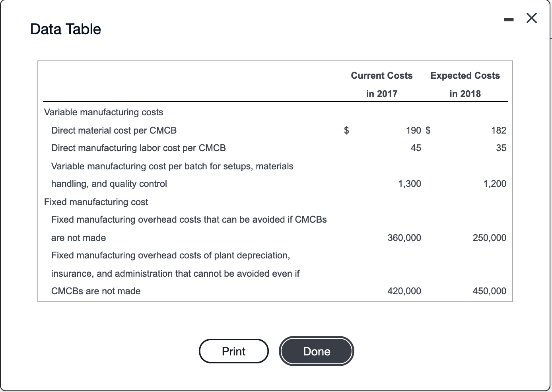Viewport: 552px width, 392px height.
Task: Select the Data Table title
Action: pyautogui.click(x=65, y=29)
